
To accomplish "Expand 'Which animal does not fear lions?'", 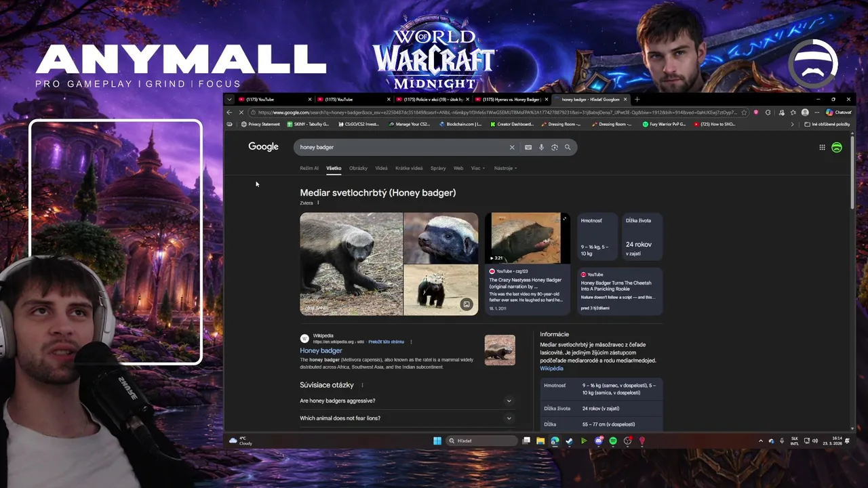I will pos(407,418).
